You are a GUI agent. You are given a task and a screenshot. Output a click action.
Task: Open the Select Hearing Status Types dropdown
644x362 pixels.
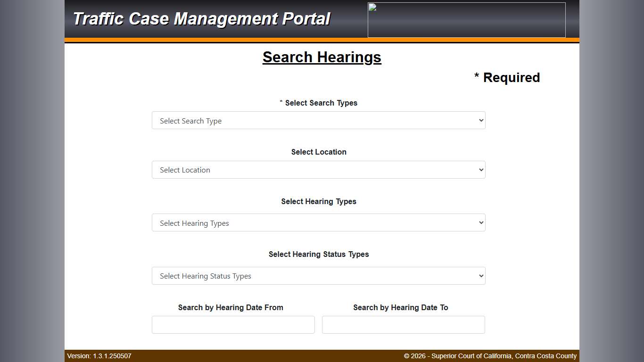pos(318,276)
